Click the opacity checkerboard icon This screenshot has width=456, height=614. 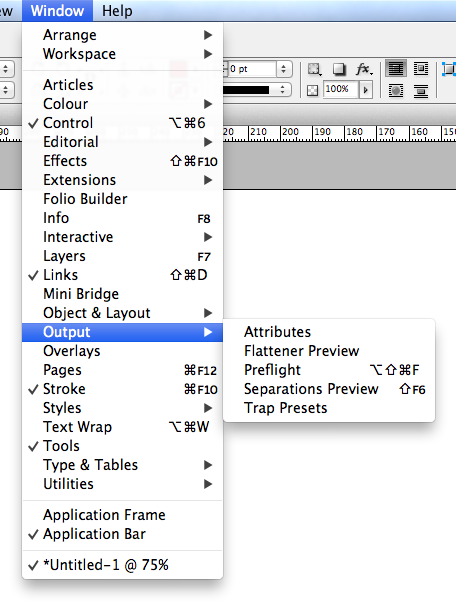(312, 91)
